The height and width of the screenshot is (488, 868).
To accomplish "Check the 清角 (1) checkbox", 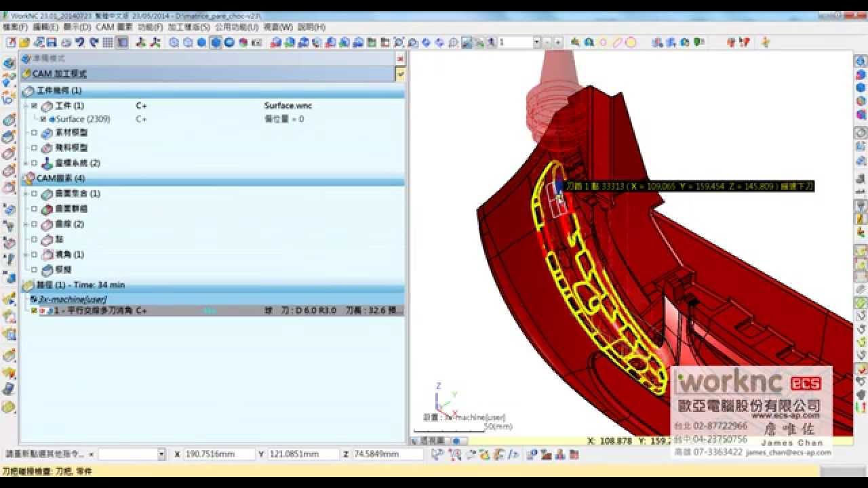I will click(34, 254).
